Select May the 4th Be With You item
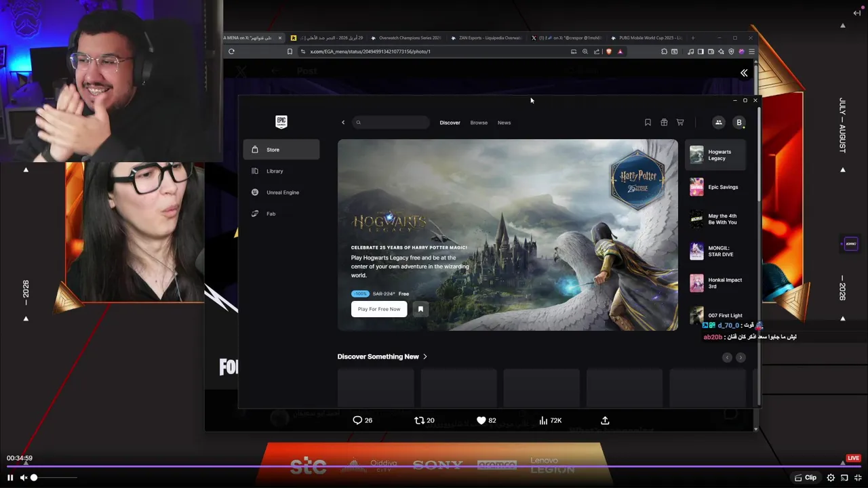The image size is (868, 488). point(716,219)
